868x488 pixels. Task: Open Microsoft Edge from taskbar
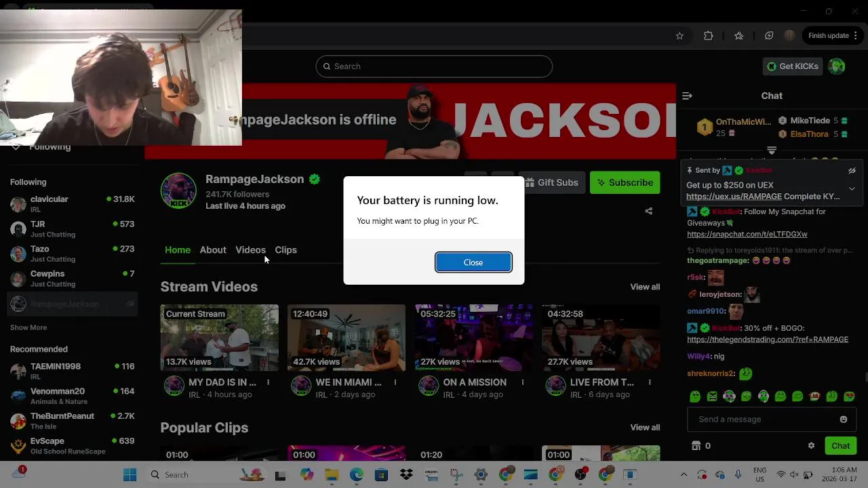click(x=357, y=475)
